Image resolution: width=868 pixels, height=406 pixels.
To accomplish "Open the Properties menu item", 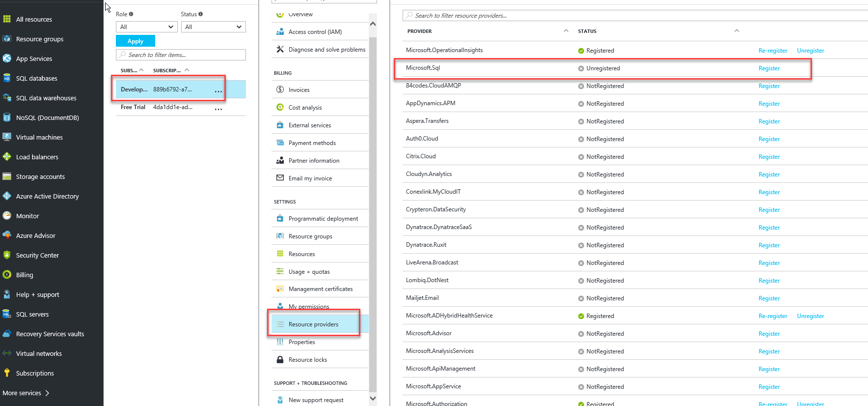I will coord(320,342).
